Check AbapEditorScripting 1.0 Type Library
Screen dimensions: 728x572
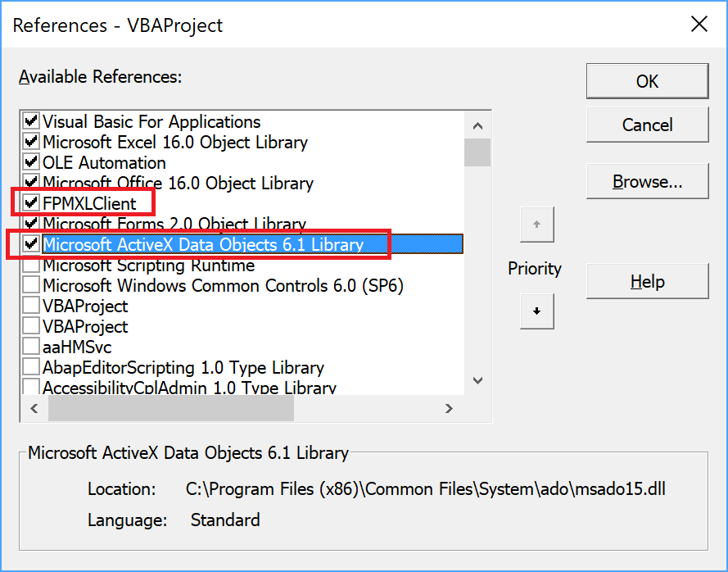tap(29, 366)
